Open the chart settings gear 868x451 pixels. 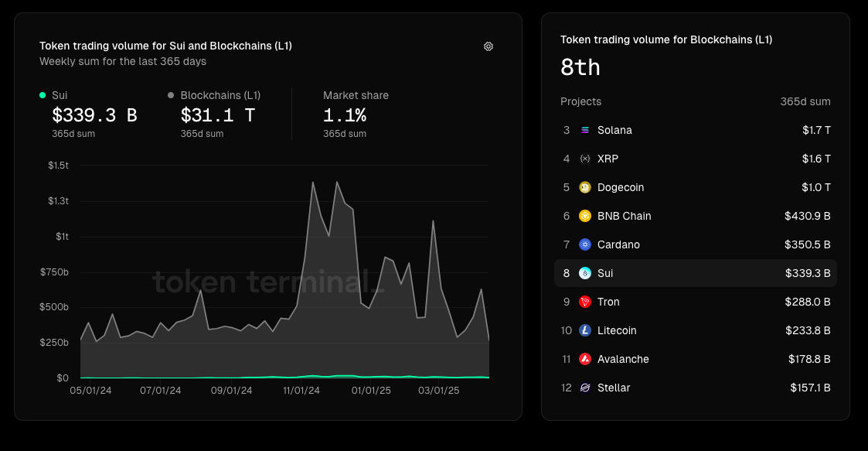coord(488,46)
